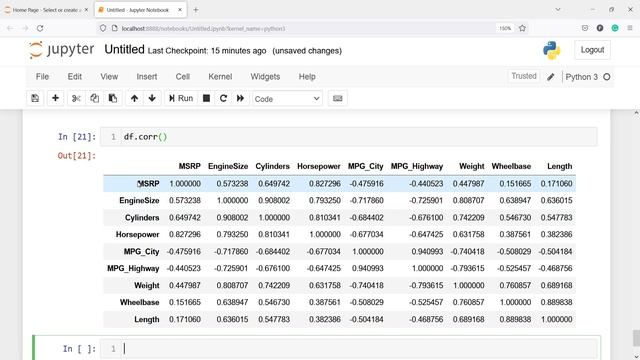
Task: Paste cells below icon
Action: 113,98
